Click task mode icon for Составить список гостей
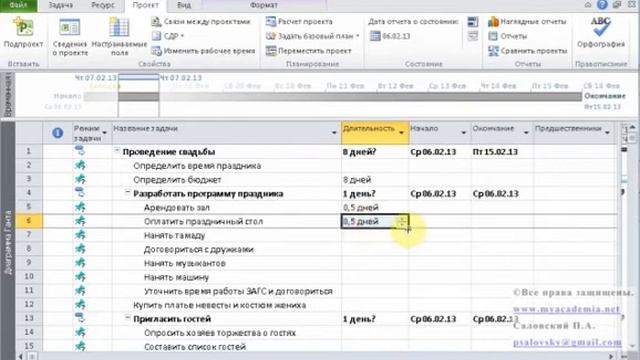Viewport: 640px width, 360px height. [x=80, y=346]
